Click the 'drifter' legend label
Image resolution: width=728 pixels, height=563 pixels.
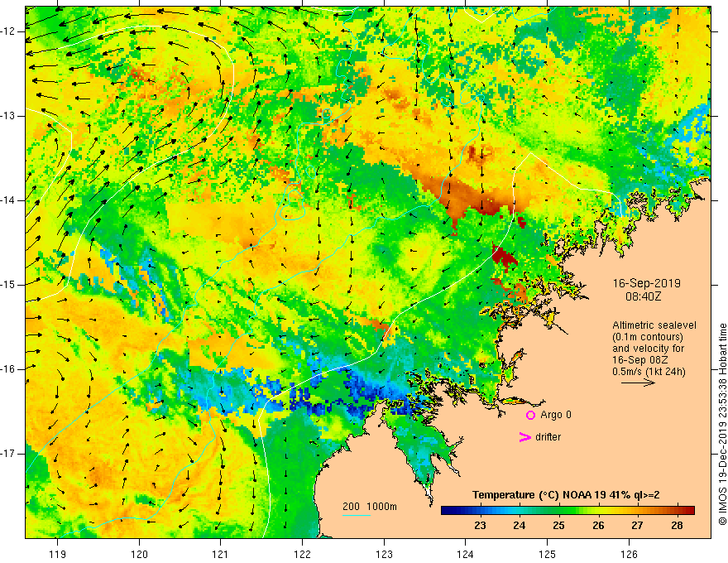(x=548, y=437)
